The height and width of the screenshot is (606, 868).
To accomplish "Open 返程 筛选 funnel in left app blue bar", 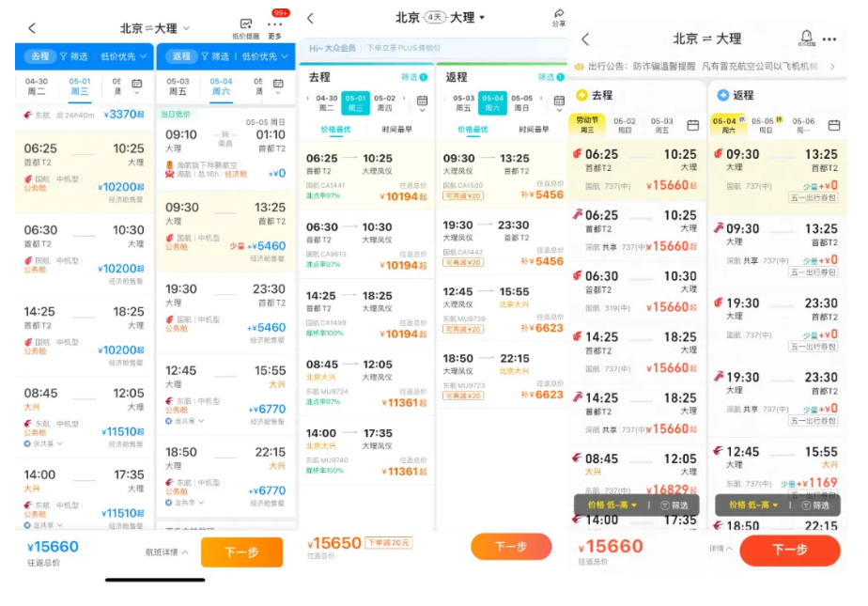I will click(215, 56).
